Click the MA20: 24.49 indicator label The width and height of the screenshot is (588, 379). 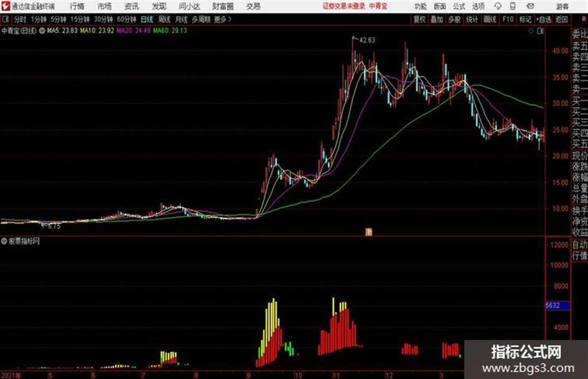click(x=134, y=30)
